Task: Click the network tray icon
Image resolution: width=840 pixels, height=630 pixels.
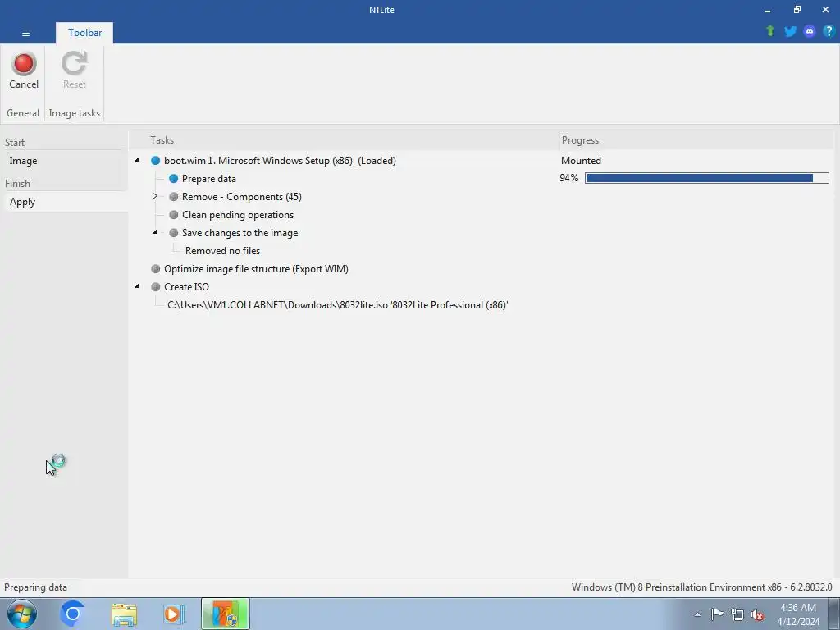Action: click(737, 614)
